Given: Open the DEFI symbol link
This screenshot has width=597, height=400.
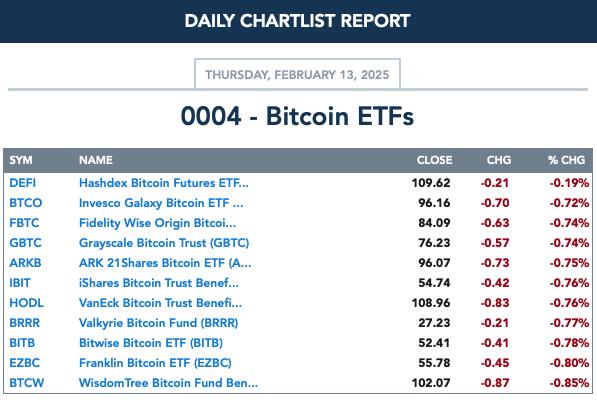Looking at the screenshot, I should [22, 183].
